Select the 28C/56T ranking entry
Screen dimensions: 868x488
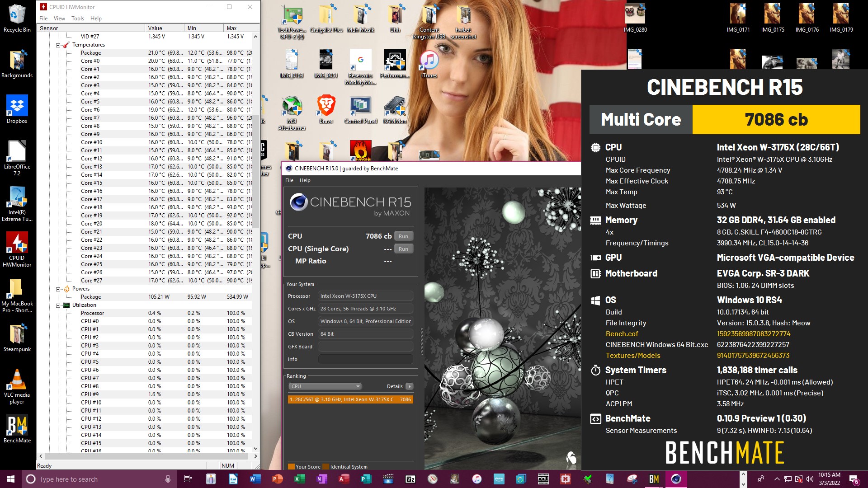pyautogui.click(x=350, y=399)
